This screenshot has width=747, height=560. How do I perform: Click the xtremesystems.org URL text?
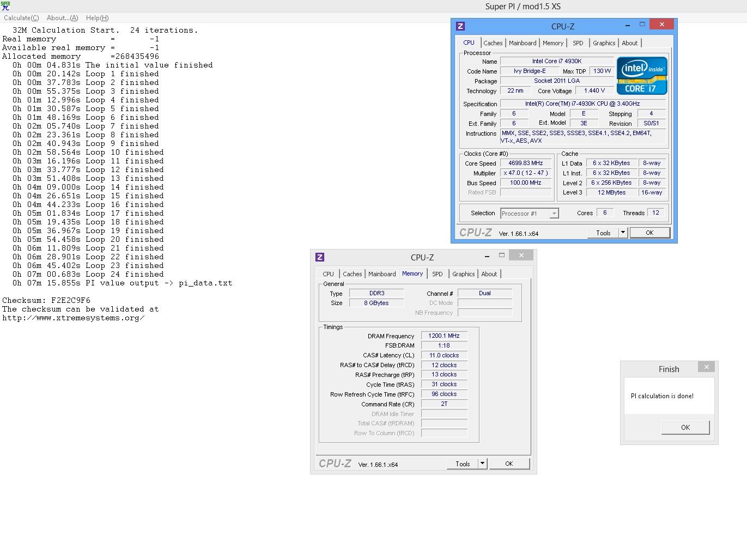click(74, 318)
